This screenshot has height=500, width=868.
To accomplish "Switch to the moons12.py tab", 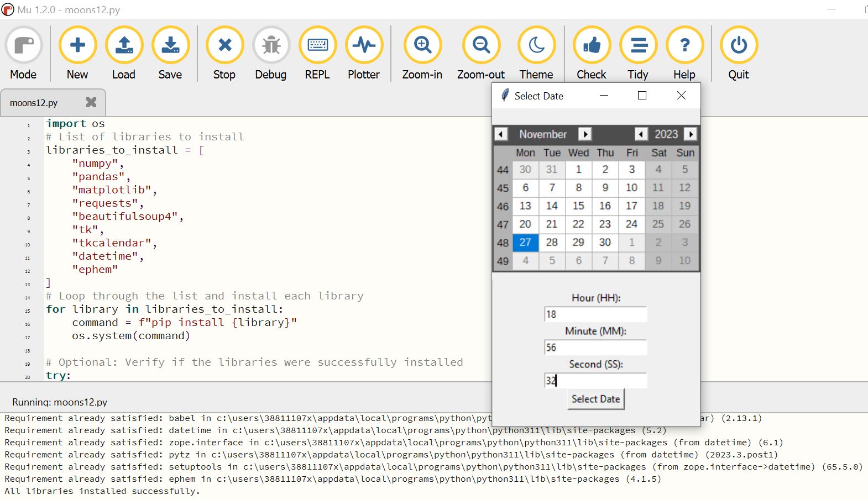I will tap(34, 103).
